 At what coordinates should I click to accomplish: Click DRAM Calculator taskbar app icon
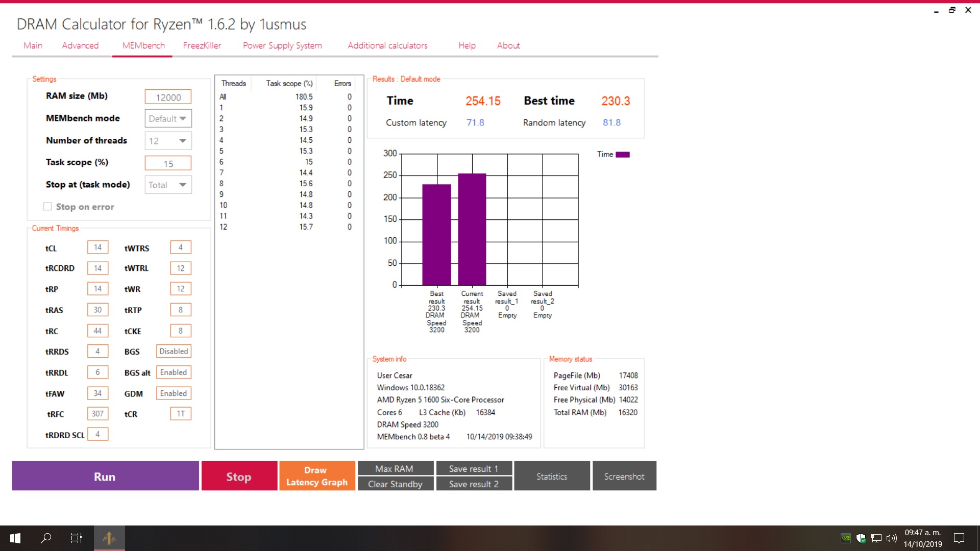tap(109, 538)
